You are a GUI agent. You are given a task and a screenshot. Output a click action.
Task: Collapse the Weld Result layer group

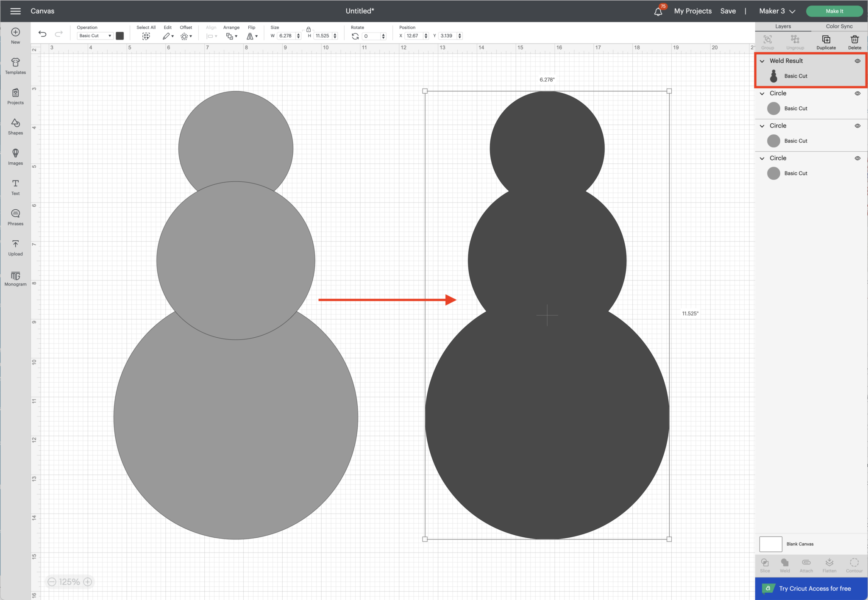762,61
